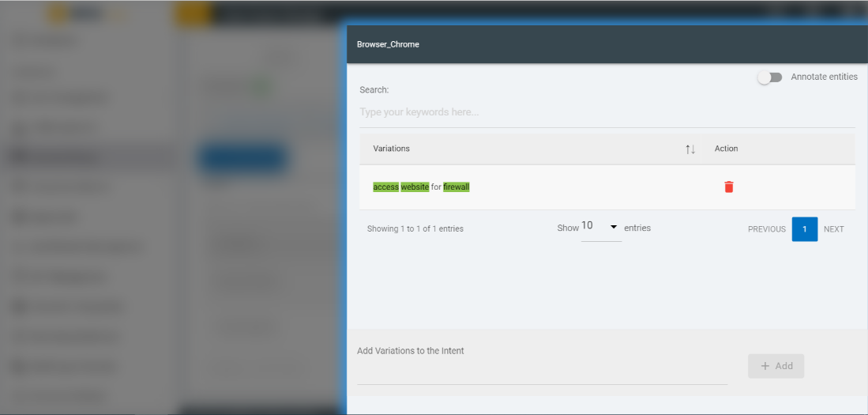Delete the 'access website for firewall' variation

click(x=728, y=187)
